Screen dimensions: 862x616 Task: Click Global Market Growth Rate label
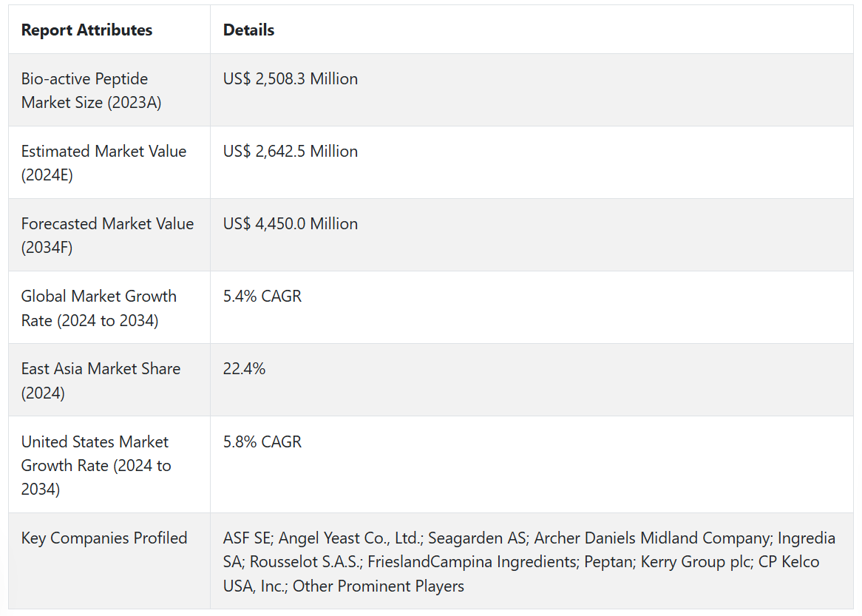click(98, 308)
